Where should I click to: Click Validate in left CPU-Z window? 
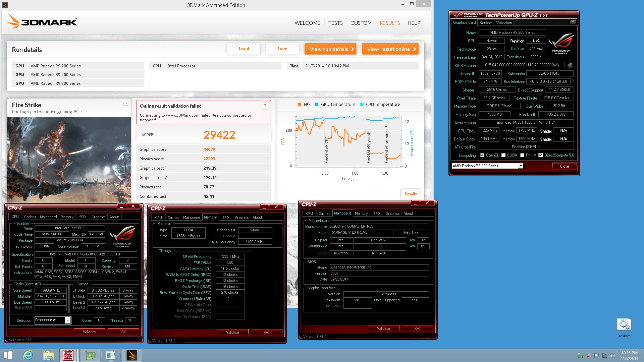point(89,332)
